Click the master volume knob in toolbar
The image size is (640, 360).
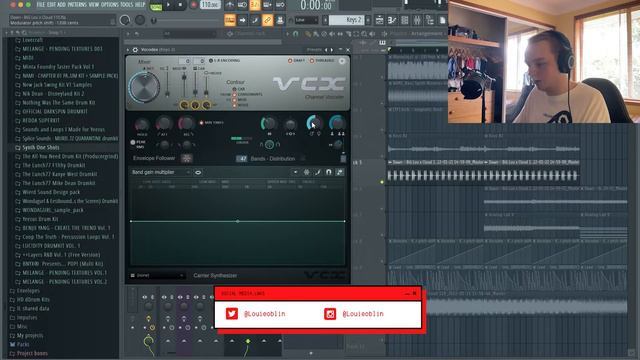point(125,20)
